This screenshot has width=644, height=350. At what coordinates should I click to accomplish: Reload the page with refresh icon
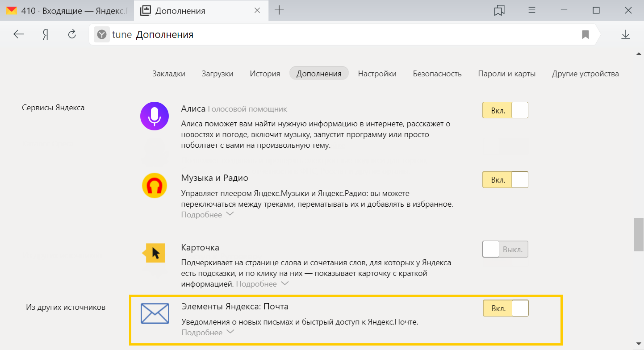(x=72, y=34)
